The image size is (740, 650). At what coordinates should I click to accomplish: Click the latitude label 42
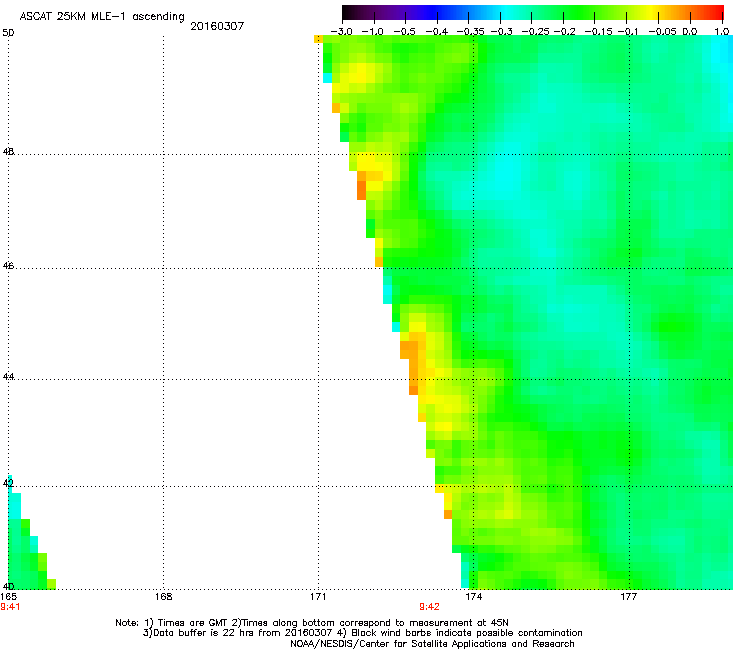pyautogui.click(x=8, y=483)
